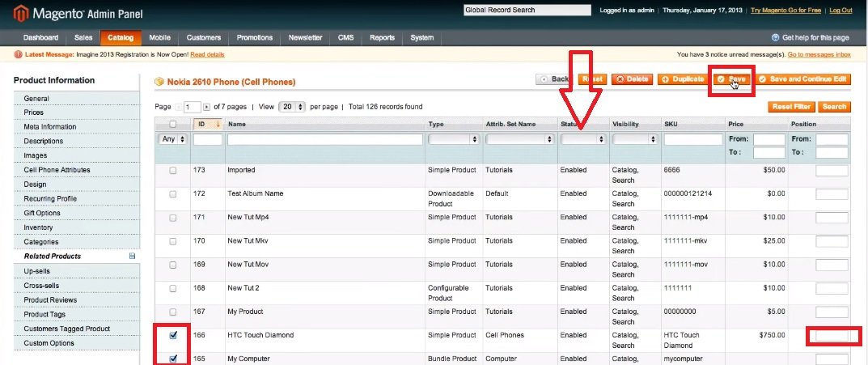Check the New Tut Mov row checkbox

173,265
